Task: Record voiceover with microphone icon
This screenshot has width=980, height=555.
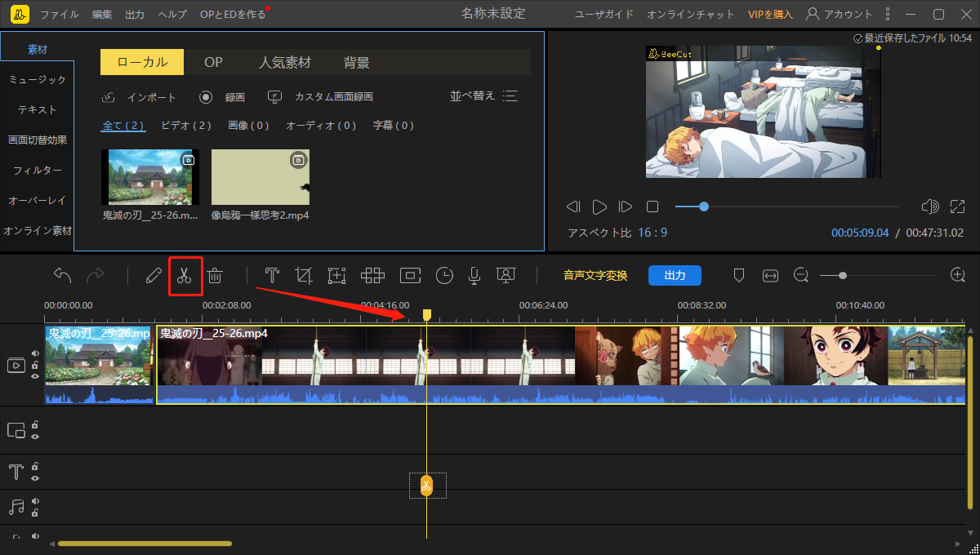Action: point(474,276)
